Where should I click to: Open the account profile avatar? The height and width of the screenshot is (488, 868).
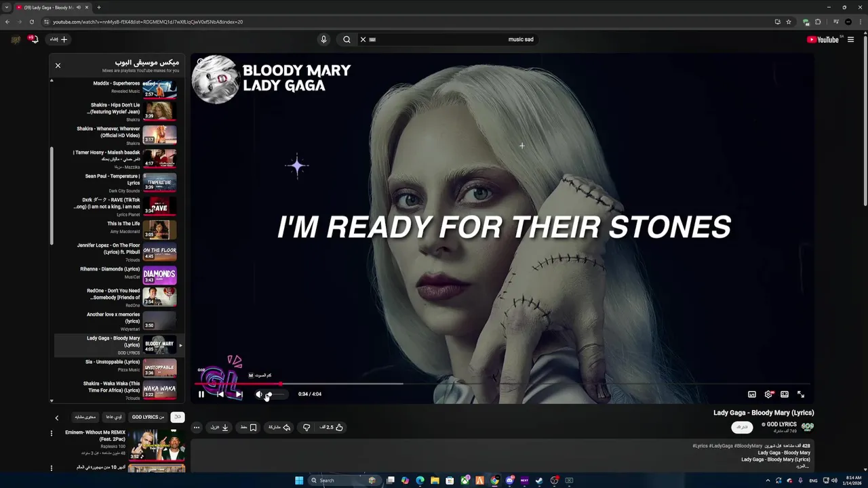16,39
